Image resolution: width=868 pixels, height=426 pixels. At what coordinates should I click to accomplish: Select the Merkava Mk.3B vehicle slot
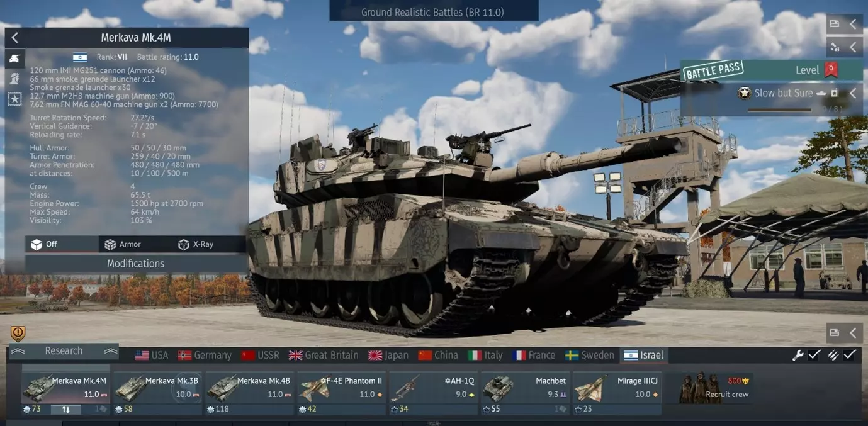point(157,393)
